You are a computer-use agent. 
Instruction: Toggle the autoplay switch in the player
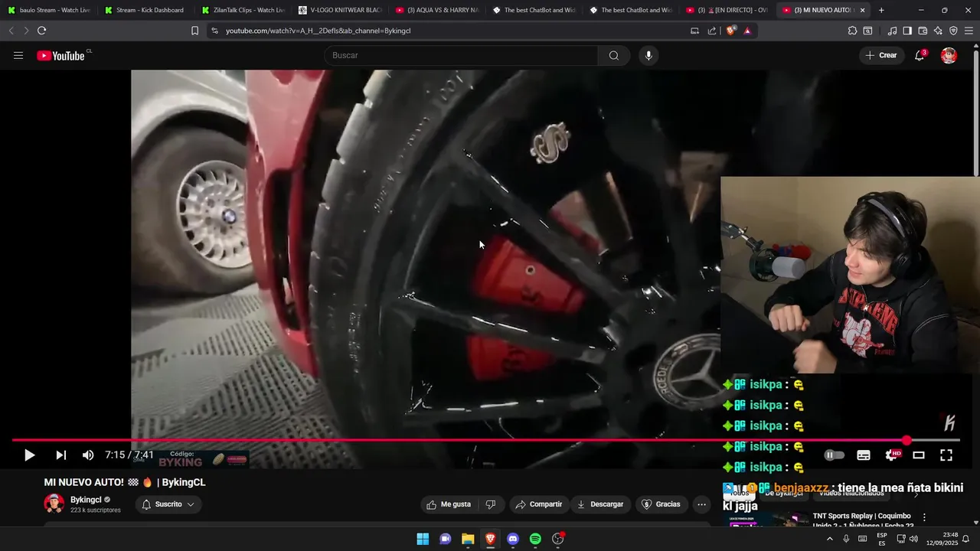click(834, 455)
